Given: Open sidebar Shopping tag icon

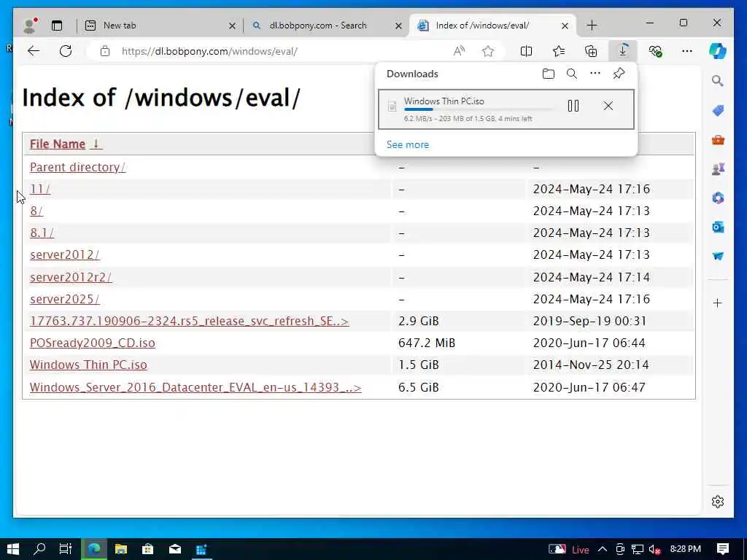Looking at the screenshot, I should pos(718,111).
